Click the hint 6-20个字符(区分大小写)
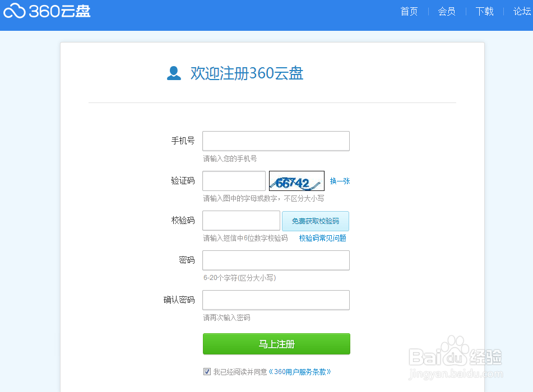The height and width of the screenshot is (392, 533). click(240, 278)
